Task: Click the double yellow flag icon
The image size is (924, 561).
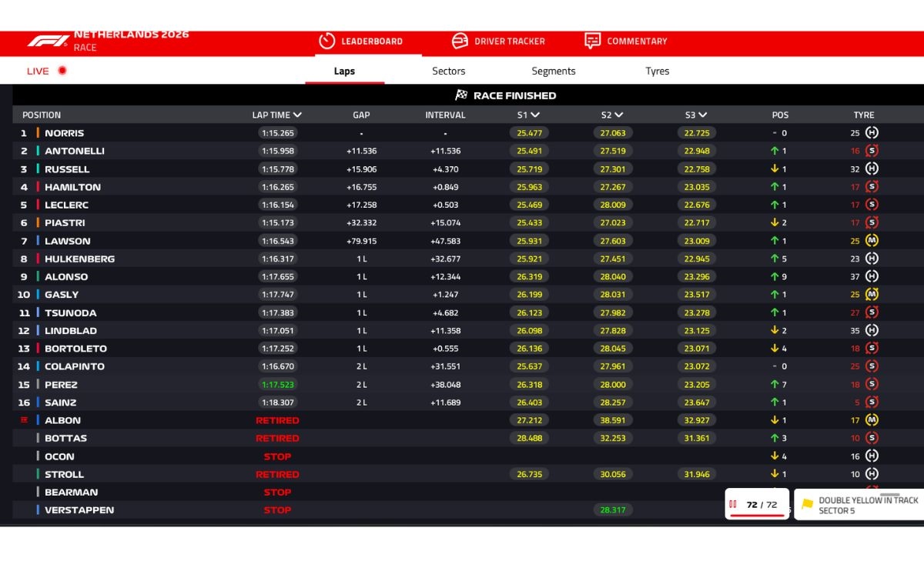Action: point(807,504)
